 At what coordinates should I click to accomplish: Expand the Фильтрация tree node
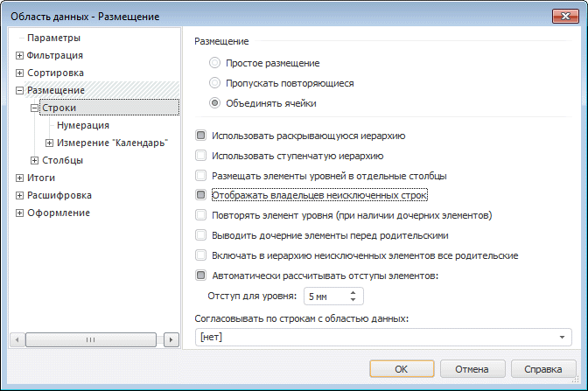19,55
